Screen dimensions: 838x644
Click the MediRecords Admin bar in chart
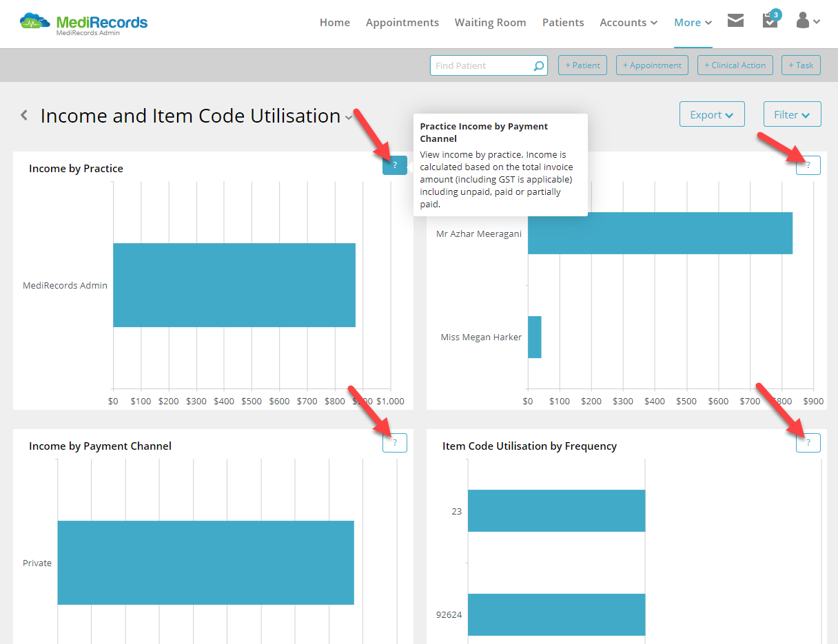[234, 285]
